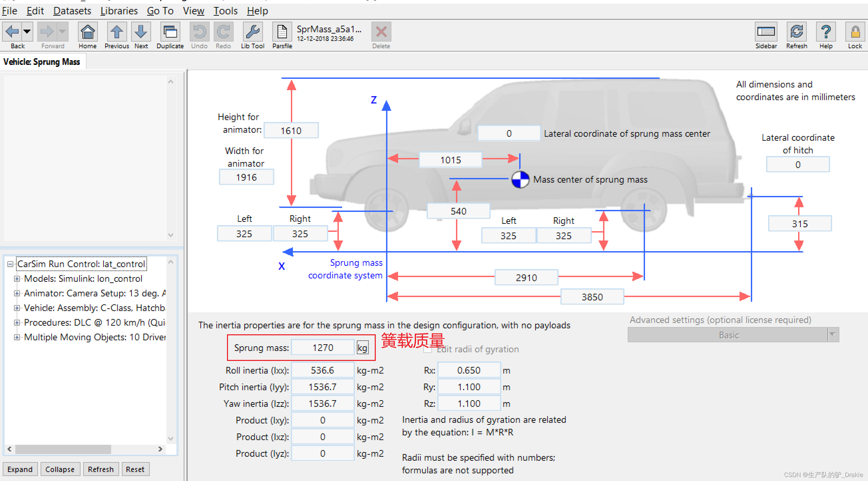Open the Previous dataset with up arrow
The width and height of the screenshot is (868, 481).
tap(116, 32)
